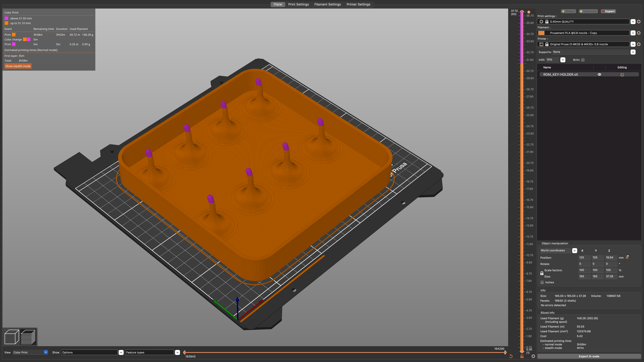Enable the Brim checkbox
This screenshot has width=644, height=362.
(583, 60)
